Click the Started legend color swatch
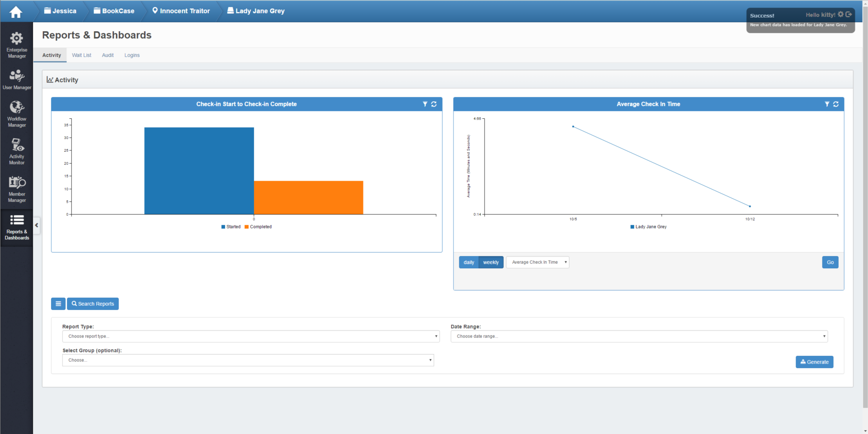868x434 pixels. (x=223, y=227)
